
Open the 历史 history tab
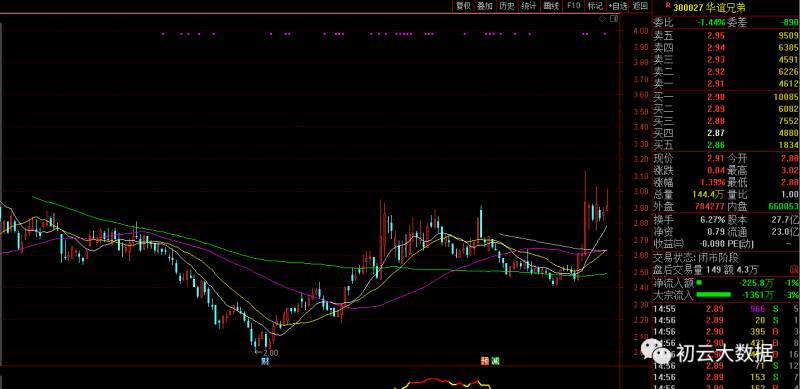(x=507, y=6)
